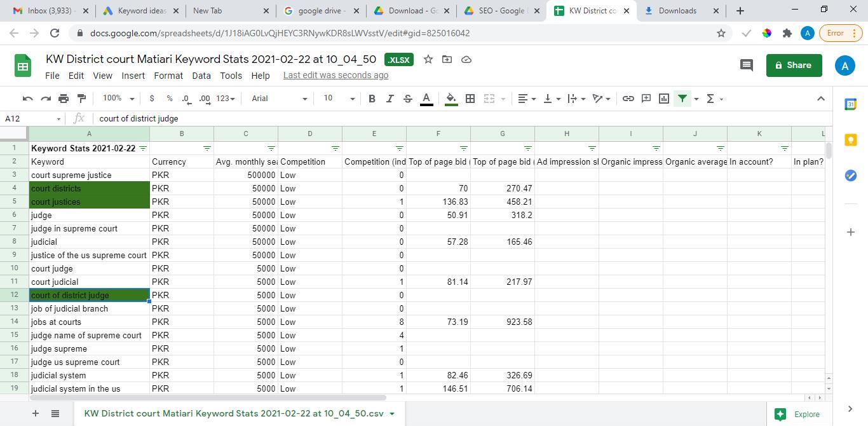This screenshot has width=868, height=426.
Task: Click the Name box showing A12
Action: click(33, 119)
